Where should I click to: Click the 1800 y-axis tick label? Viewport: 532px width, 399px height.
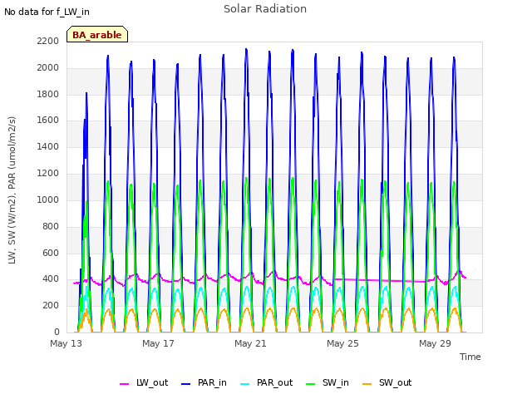(x=48, y=94)
